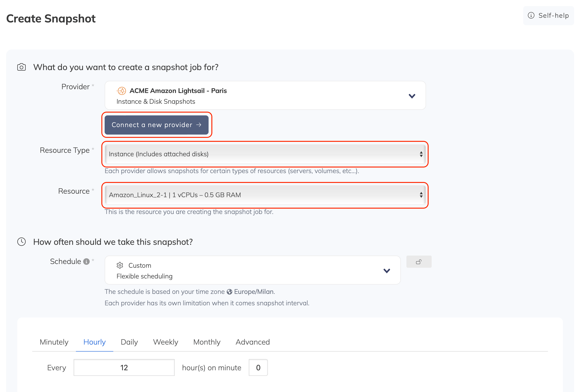Open the Resource Amazon_Linux_2-1 dropdown
Image resolution: width=583 pixels, height=392 pixels.
pyautogui.click(x=265, y=195)
